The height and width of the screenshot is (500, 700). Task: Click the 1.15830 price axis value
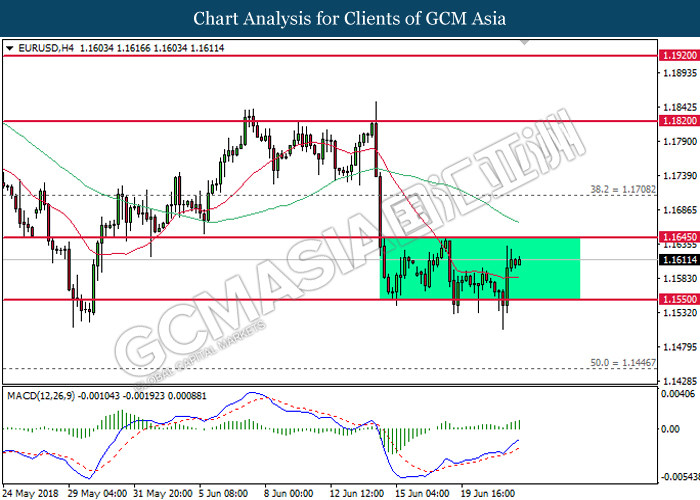[x=680, y=278]
